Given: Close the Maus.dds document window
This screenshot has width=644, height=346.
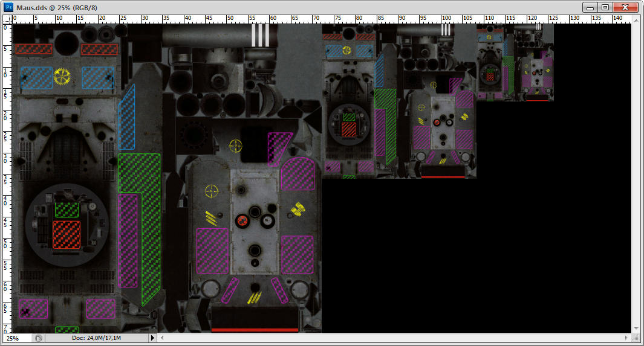Looking at the screenshot, I should pos(625,7).
